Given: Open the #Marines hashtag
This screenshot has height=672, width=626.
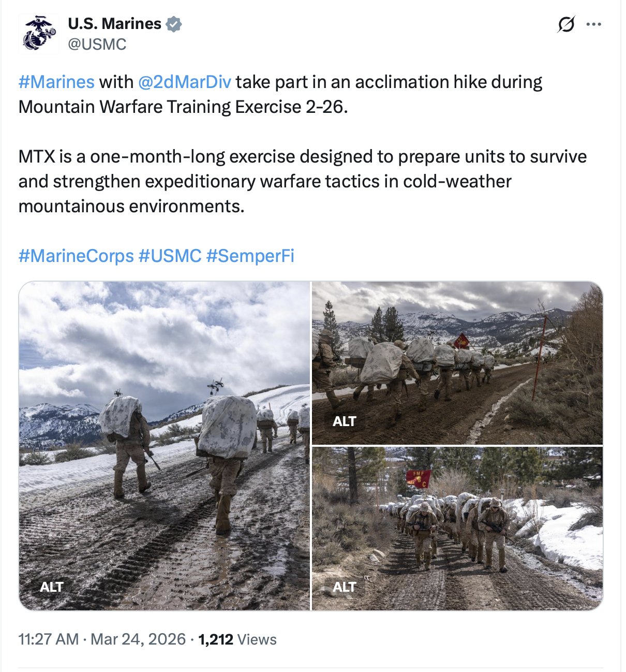Looking at the screenshot, I should 56,82.
